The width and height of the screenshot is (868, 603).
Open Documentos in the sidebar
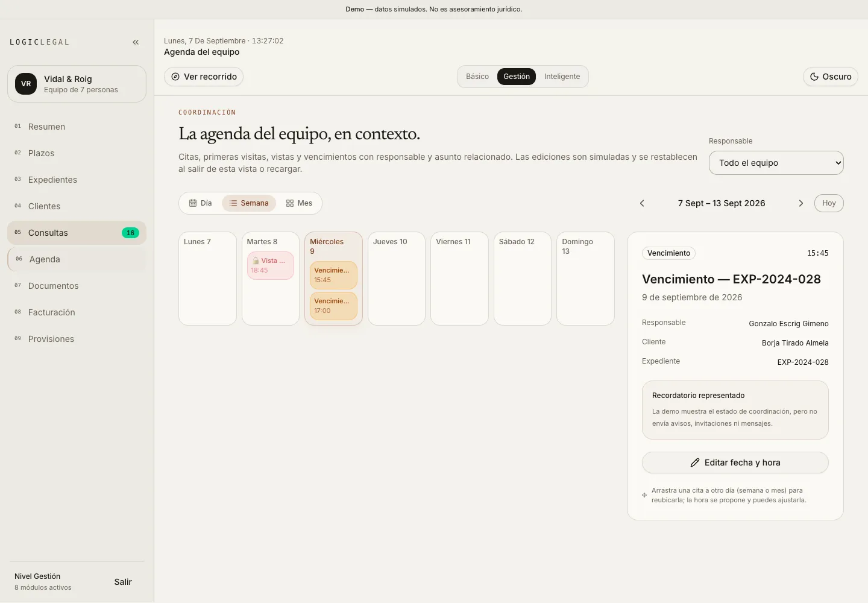(77, 286)
